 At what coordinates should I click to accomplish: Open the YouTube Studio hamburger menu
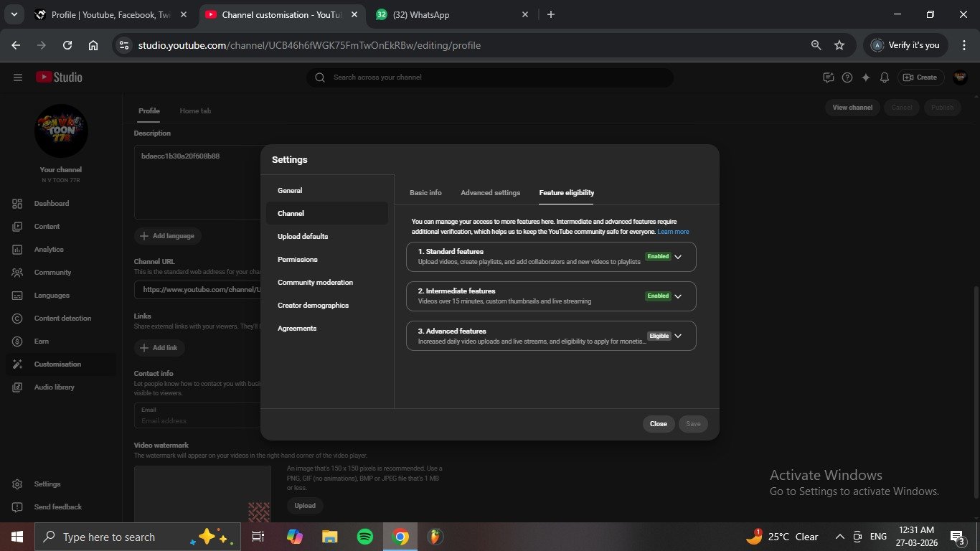[x=18, y=77]
